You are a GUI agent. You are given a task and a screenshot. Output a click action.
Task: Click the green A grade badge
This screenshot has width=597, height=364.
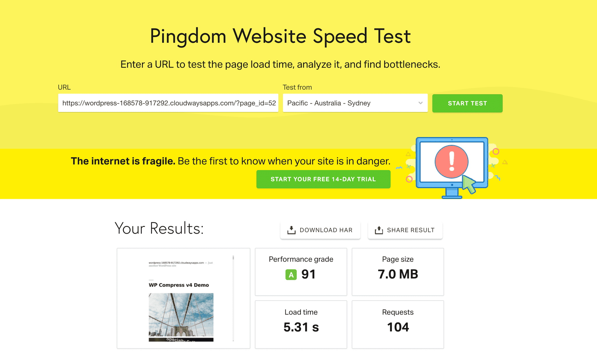click(x=291, y=275)
